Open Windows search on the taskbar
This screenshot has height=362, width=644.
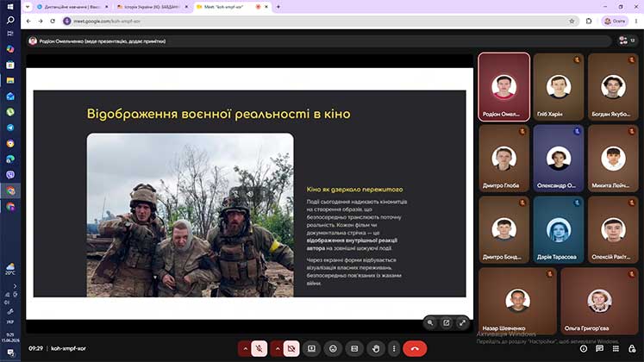pyautogui.click(x=10, y=20)
